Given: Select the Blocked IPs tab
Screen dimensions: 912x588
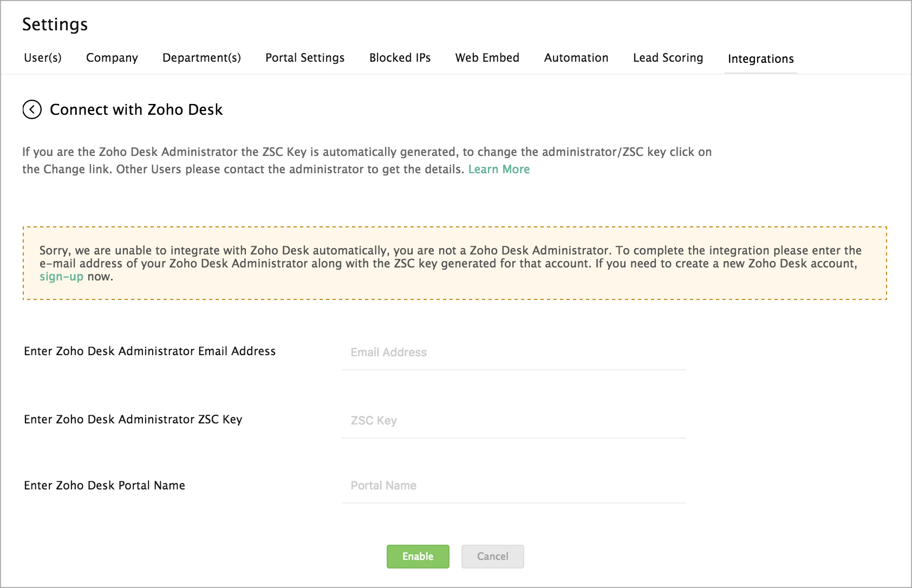Looking at the screenshot, I should point(400,58).
